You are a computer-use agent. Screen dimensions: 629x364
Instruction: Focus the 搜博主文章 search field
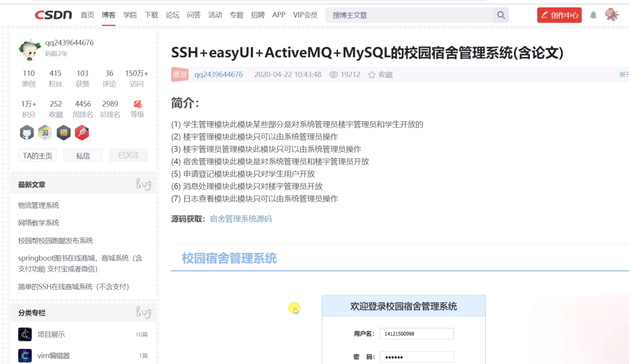[409, 15]
